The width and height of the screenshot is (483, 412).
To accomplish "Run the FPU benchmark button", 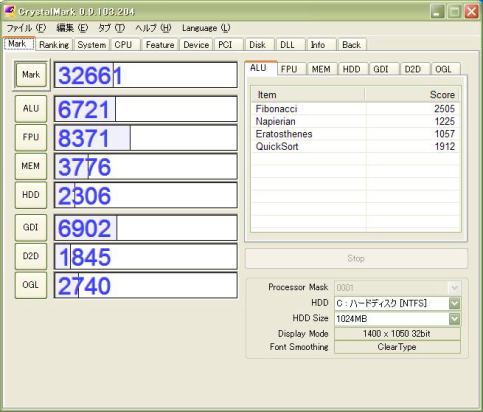I will pyautogui.click(x=31, y=137).
